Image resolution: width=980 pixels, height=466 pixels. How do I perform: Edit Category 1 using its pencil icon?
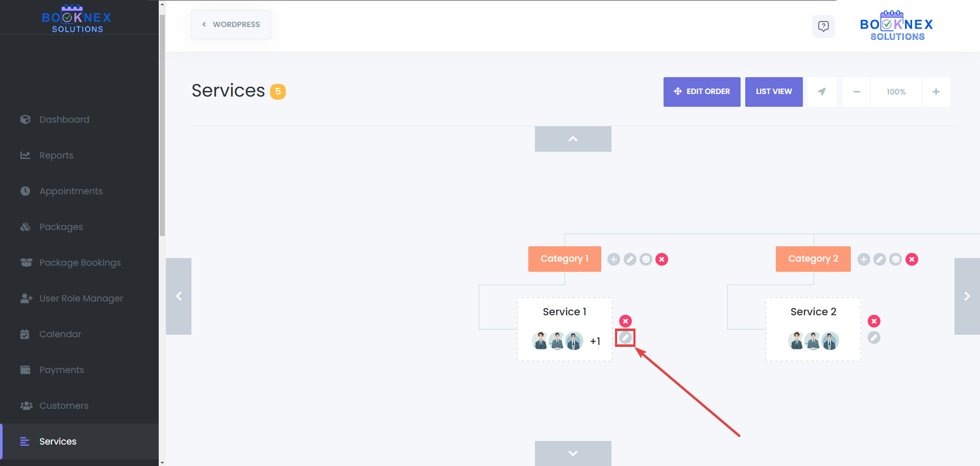[630, 260]
